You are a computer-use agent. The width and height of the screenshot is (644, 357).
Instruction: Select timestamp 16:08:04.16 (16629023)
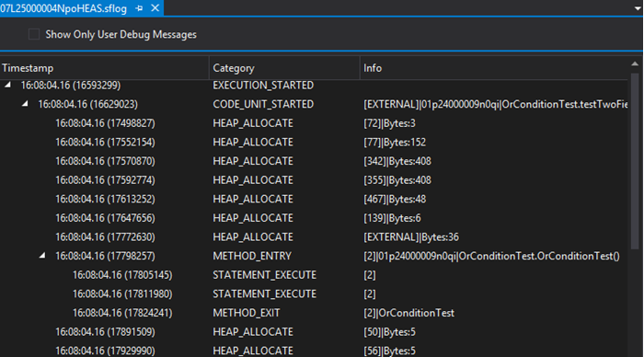tap(88, 104)
